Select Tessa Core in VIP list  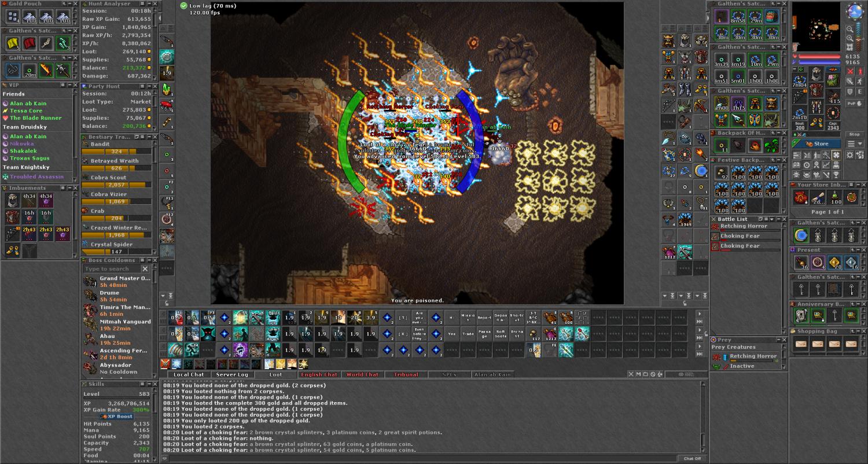click(x=26, y=111)
